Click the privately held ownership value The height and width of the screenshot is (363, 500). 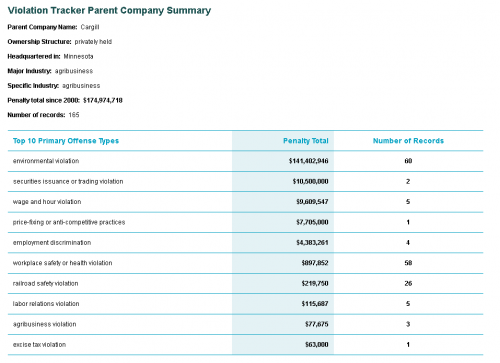[x=93, y=42]
